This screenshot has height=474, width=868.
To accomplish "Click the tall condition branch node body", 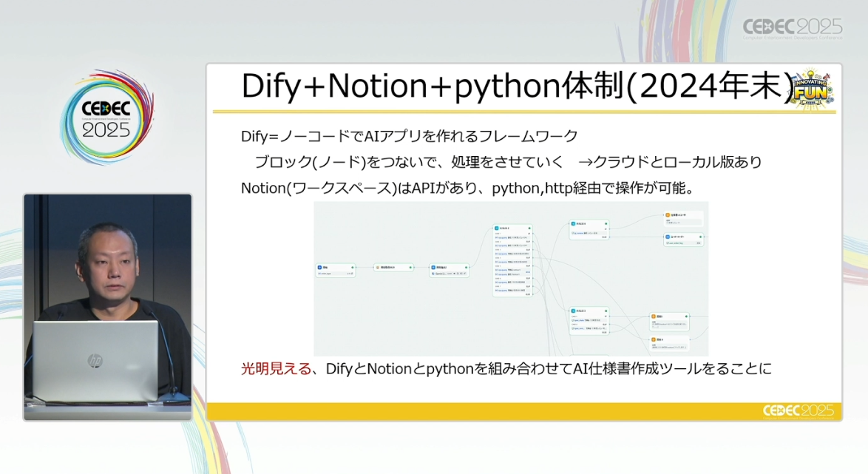I will [512, 260].
